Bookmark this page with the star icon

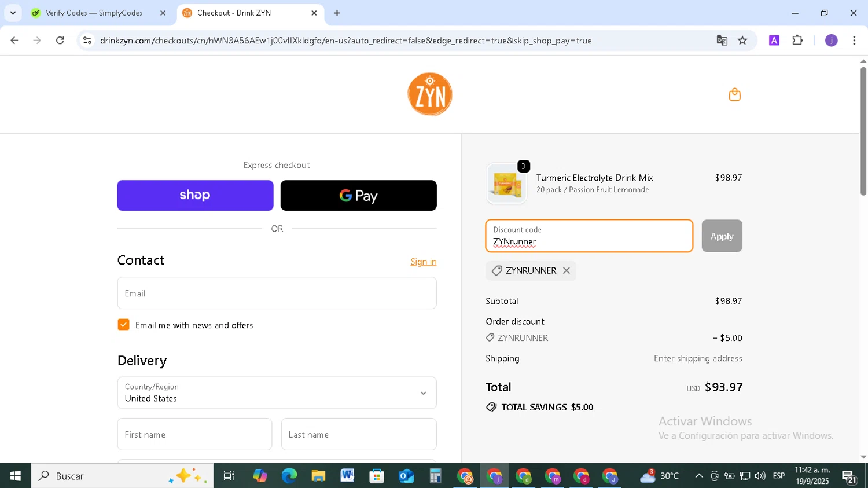coord(742,41)
